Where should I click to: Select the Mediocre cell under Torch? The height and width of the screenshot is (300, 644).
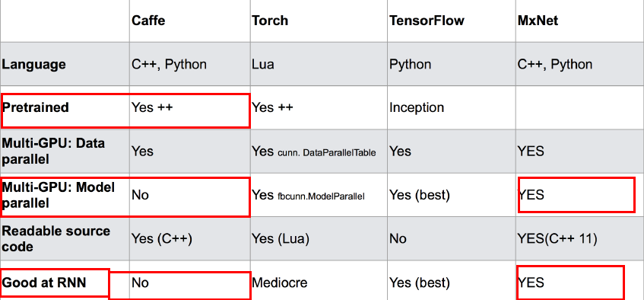(x=279, y=282)
